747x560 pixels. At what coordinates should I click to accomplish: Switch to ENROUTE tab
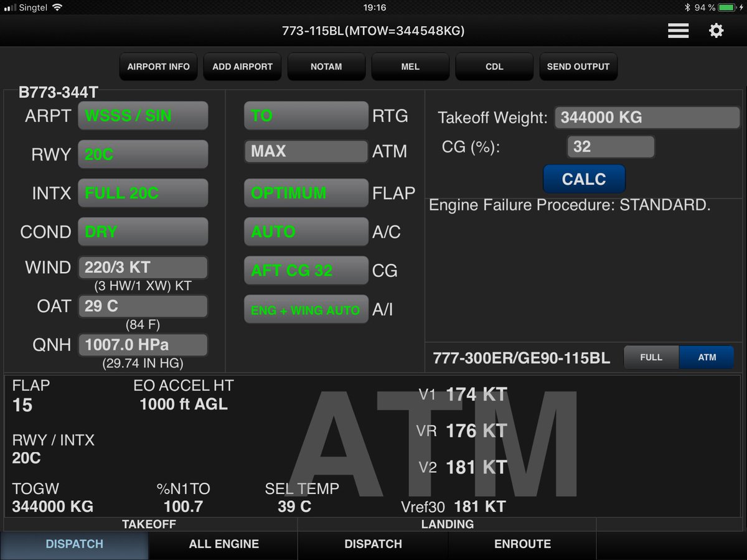(x=522, y=544)
